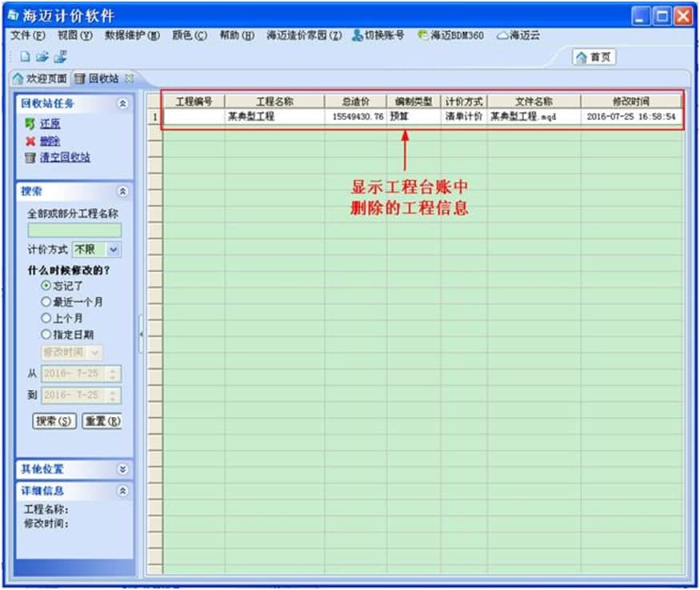The height and width of the screenshot is (590, 700).
Task: Click the 还原 restore link
Action: click(x=50, y=124)
